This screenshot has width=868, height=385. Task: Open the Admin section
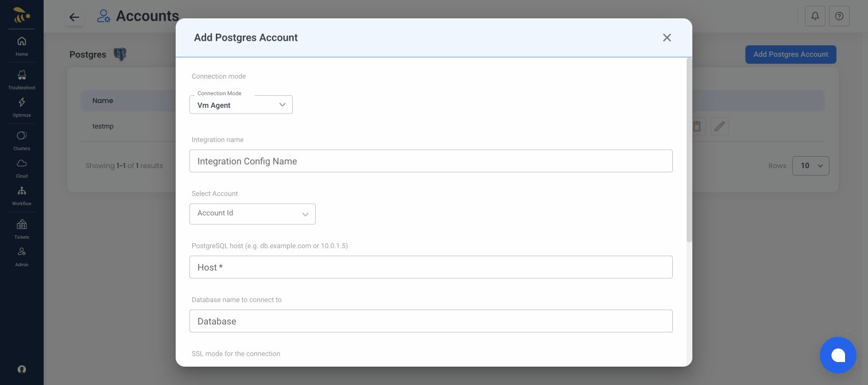[x=21, y=255]
